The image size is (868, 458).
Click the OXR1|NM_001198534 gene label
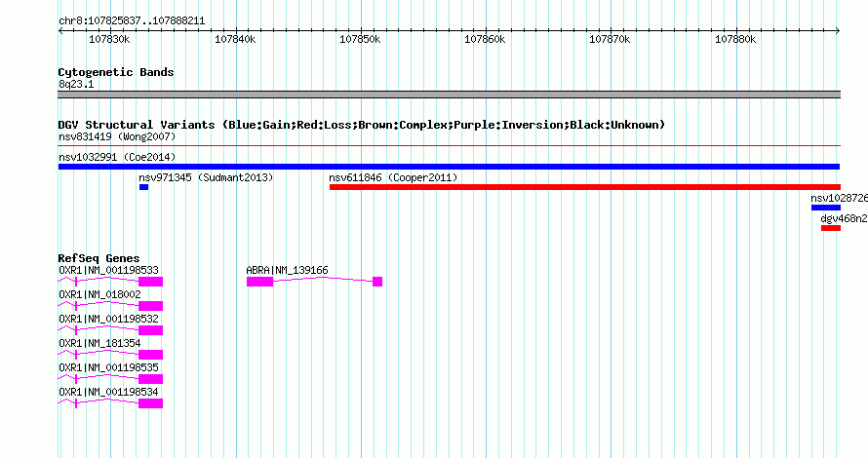coord(108,392)
